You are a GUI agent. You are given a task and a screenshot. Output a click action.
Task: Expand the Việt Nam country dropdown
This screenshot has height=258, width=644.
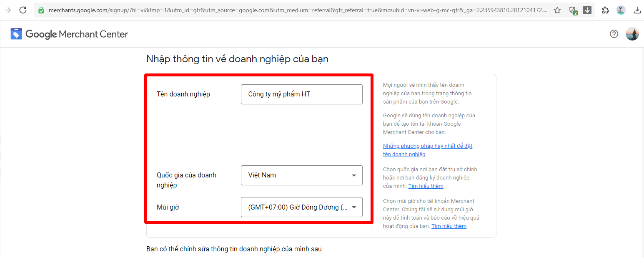pyautogui.click(x=301, y=175)
